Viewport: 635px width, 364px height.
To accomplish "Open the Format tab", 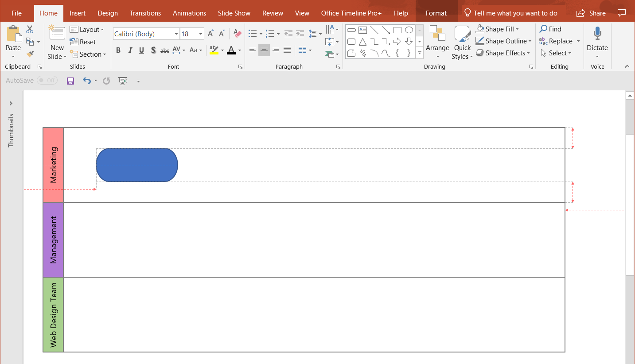I will (436, 13).
